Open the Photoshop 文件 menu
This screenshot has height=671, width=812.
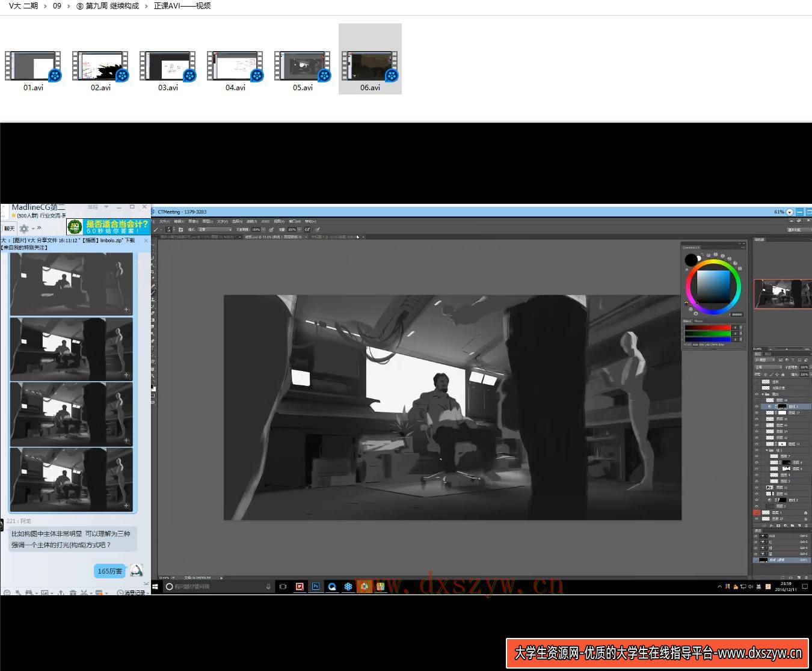pyautogui.click(x=164, y=221)
